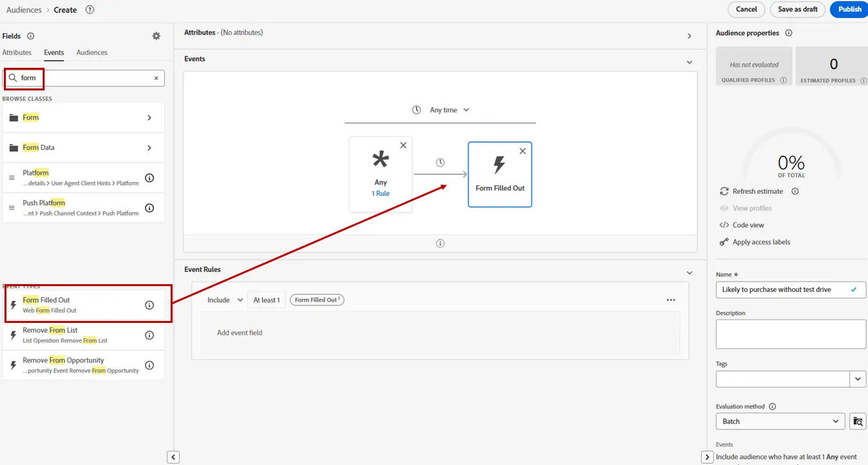Show info for Remove From List event

click(149, 335)
